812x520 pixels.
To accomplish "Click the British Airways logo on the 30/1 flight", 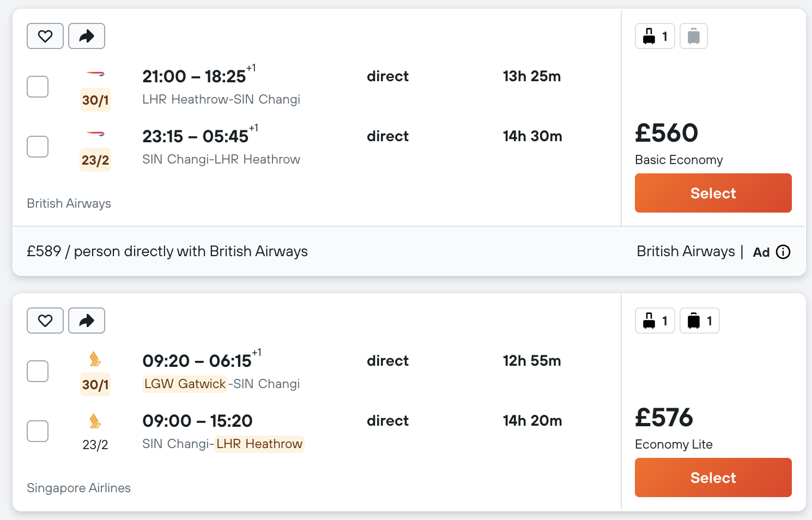I will click(x=95, y=74).
